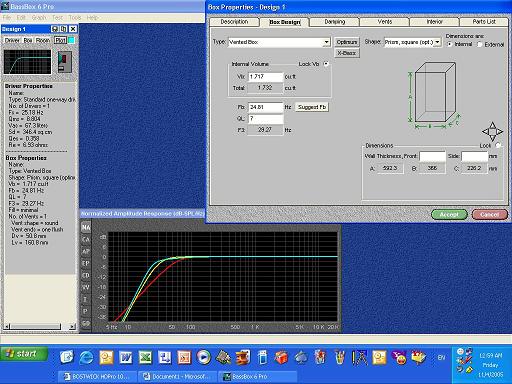Select the CD graph button in plot sidebar
This screenshot has height=384, width=512.
pos(86,275)
